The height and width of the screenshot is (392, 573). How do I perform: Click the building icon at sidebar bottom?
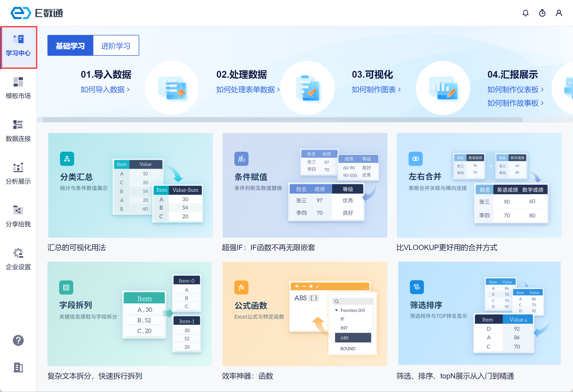(x=18, y=367)
